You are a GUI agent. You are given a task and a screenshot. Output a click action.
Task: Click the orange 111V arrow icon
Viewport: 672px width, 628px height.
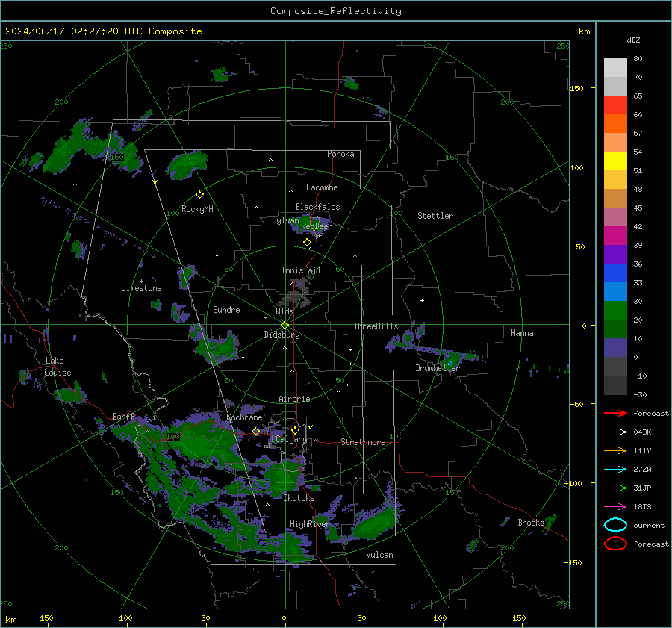615,450
